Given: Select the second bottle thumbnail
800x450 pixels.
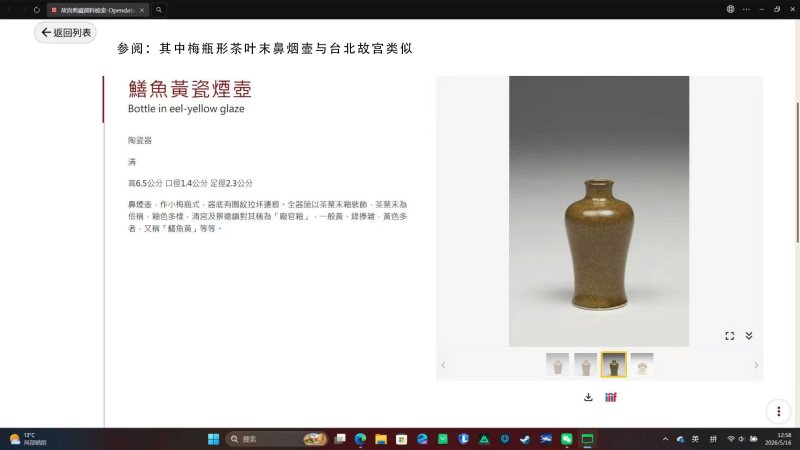Looking at the screenshot, I should (585, 365).
